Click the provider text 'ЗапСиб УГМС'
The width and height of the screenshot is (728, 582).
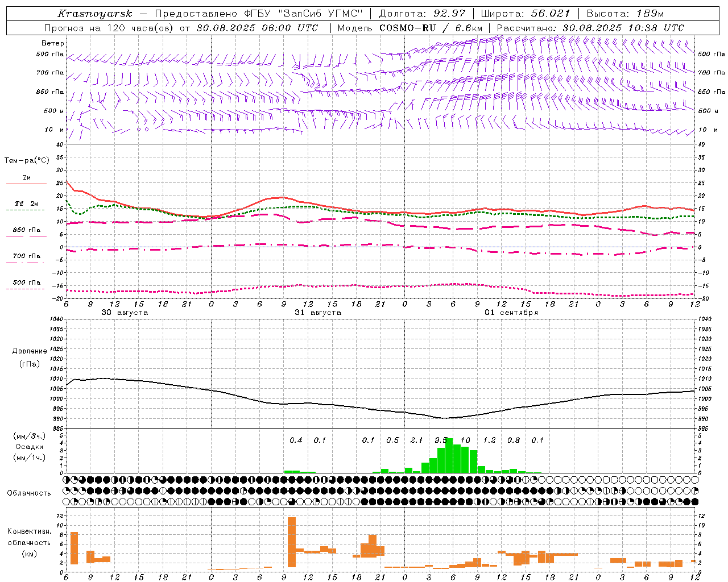click(321, 14)
